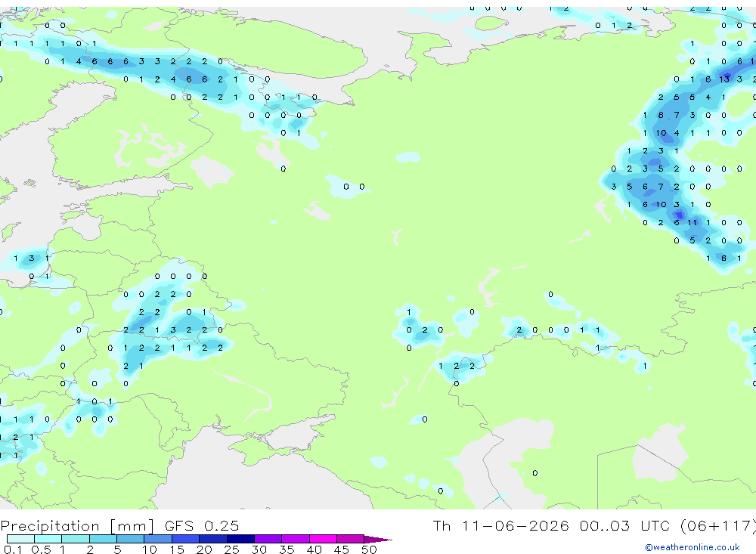
Task: Click the 20–25 mm legend color swatch
Action: click(212, 539)
